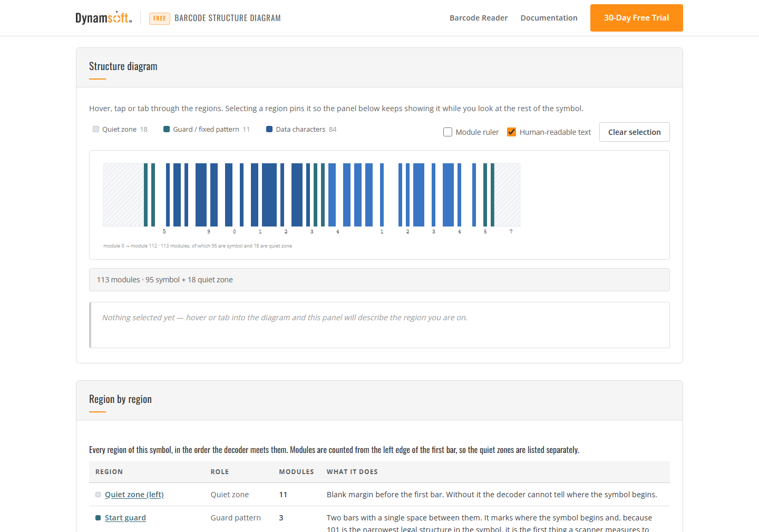Open the Quiet zone (left) link

tap(134, 495)
